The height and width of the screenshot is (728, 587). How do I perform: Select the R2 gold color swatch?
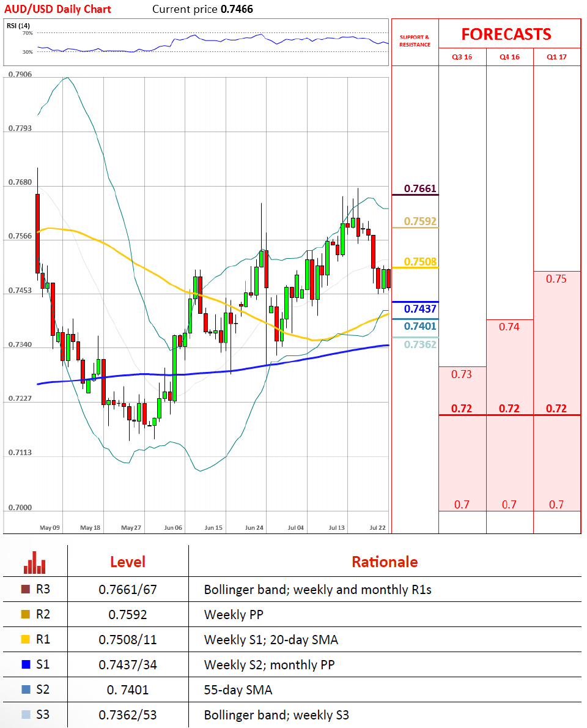[25, 615]
